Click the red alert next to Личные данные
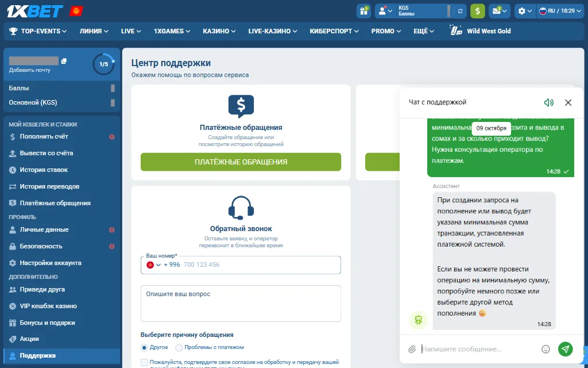Screen dimensions: 588x368 (112, 230)
